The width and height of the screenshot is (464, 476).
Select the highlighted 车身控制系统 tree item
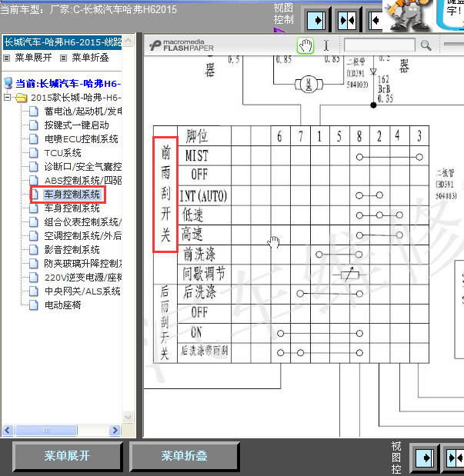coord(72,195)
